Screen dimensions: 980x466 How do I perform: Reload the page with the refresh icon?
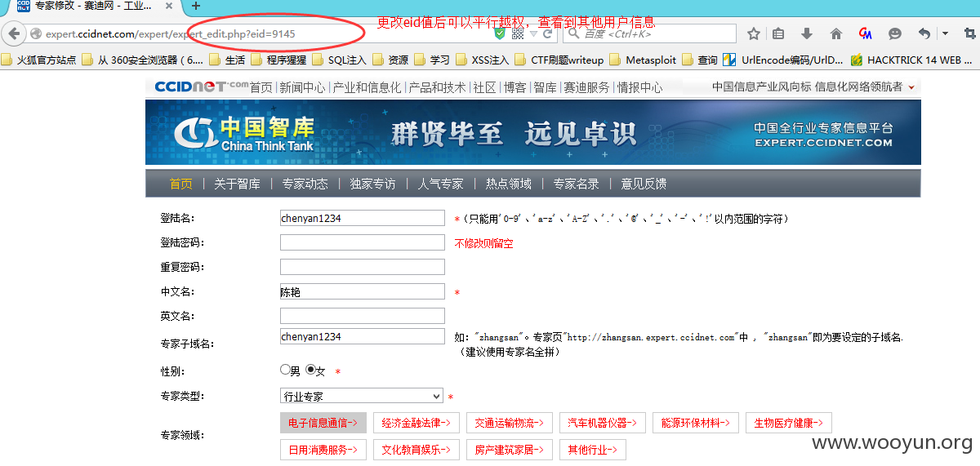550,34
